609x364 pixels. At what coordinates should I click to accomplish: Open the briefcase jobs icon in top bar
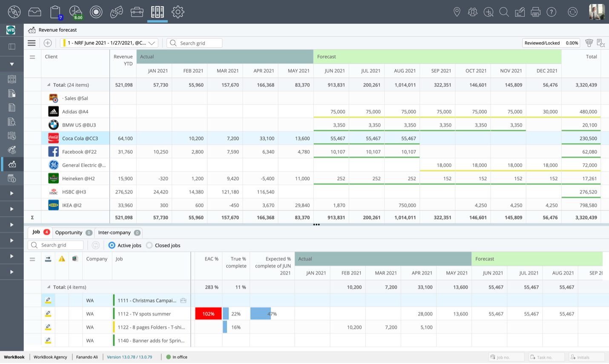click(137, 12)
